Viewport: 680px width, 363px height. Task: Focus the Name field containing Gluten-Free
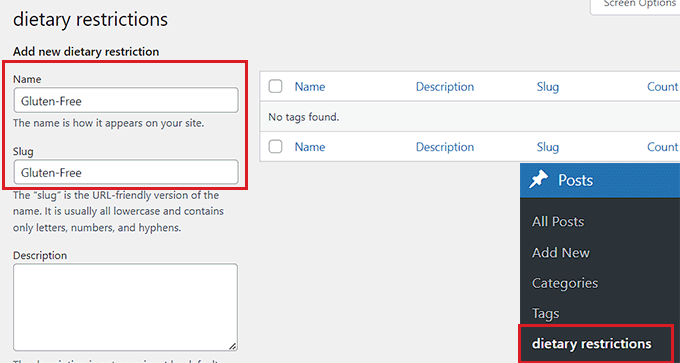pos(126,100)
